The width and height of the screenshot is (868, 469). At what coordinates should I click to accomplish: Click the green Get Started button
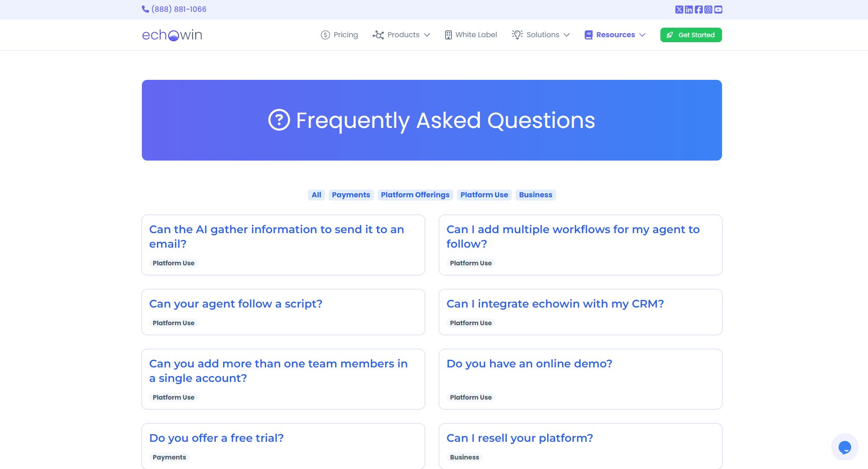click(691, 35)
